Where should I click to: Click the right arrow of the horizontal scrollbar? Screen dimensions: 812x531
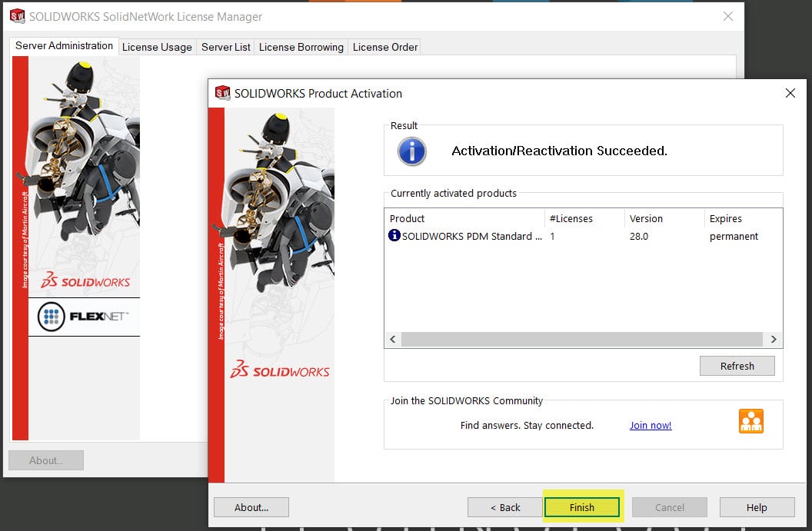coord(774,339)
